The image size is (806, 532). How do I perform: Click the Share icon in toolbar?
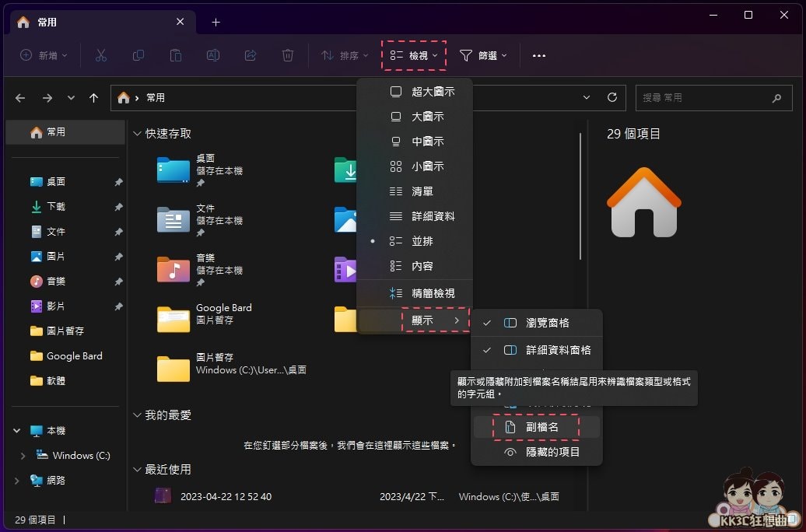click(251, 55)
